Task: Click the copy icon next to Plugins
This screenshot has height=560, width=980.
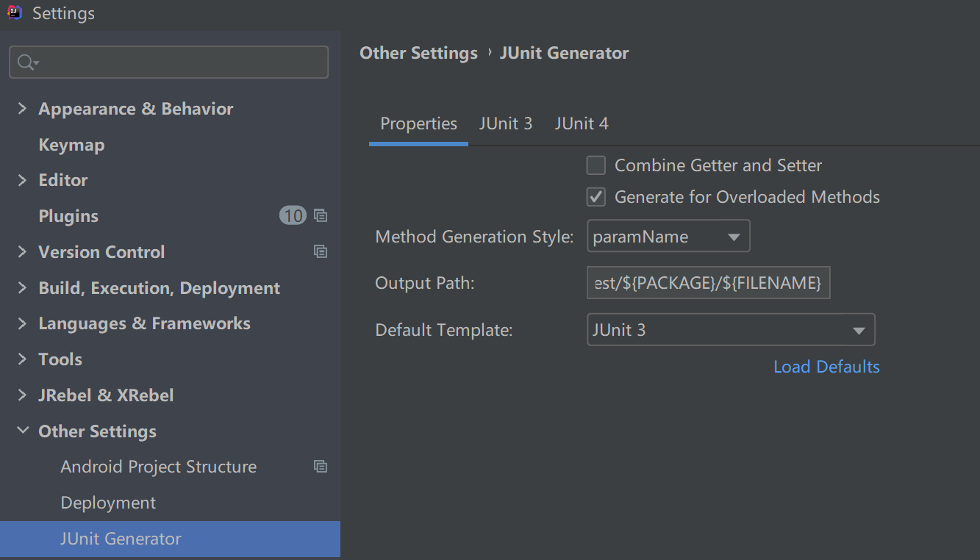Action: click(x=321, y=215)
